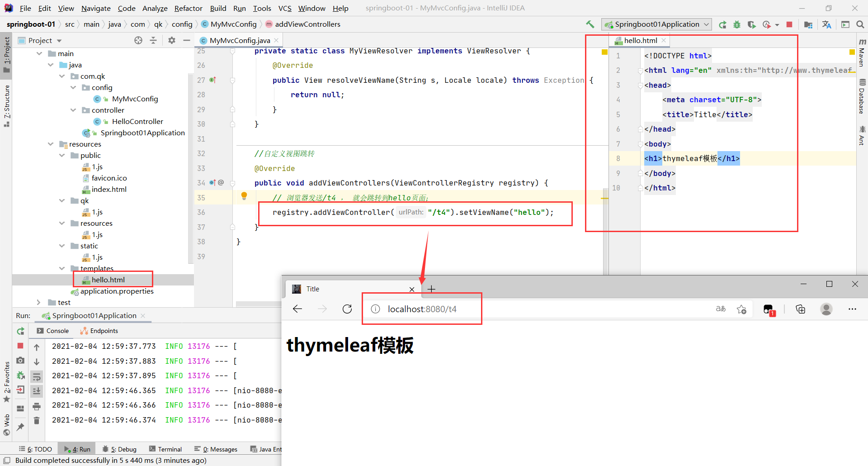Click the stop square in Run panel

(x=20, y=346)
